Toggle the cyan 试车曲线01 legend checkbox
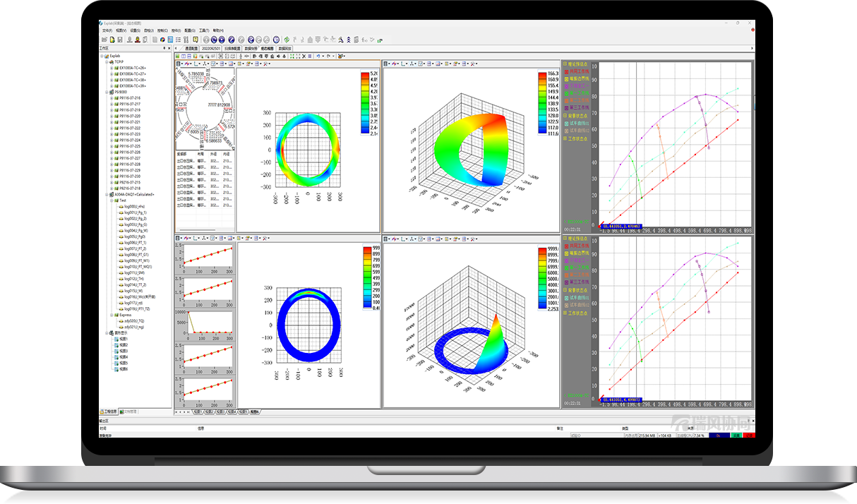The image size is (857, 504). click(566, 122)
